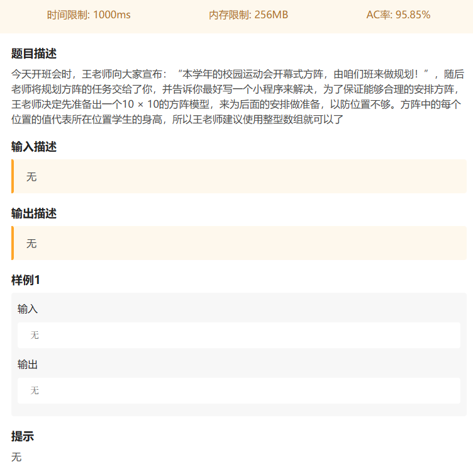
Task: Click the 无 text under 提示
Action: [16, 457]
